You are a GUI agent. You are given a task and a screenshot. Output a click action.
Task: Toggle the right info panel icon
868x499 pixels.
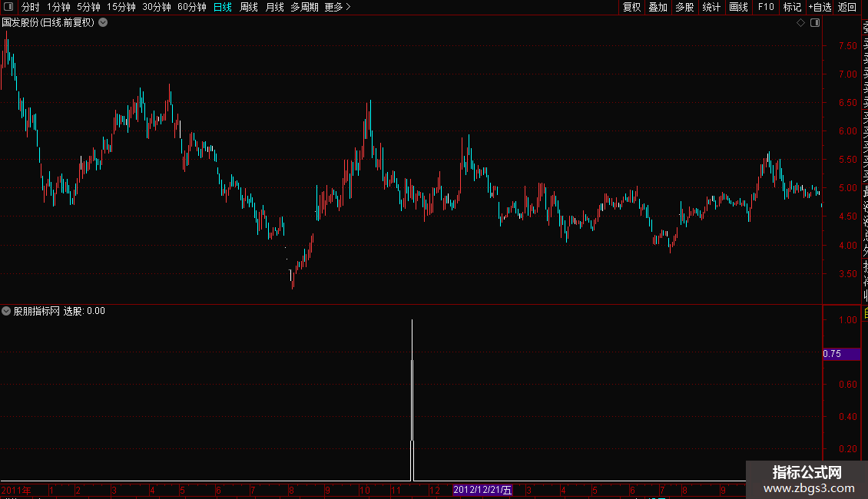tap(815, 23)
